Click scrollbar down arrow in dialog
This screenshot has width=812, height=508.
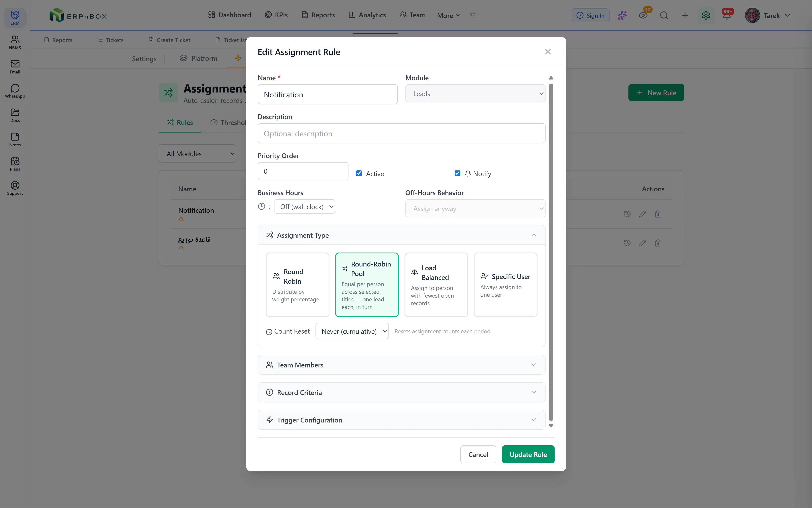pos(551,426)
